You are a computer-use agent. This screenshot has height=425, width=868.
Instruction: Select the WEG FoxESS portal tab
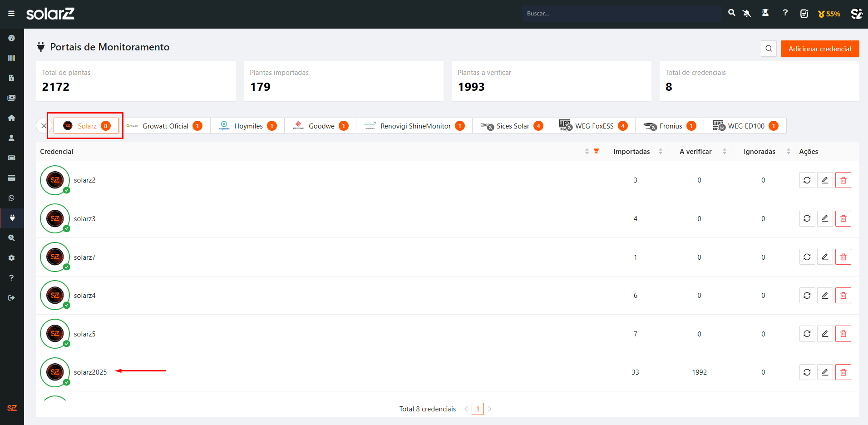coord(593,126)
